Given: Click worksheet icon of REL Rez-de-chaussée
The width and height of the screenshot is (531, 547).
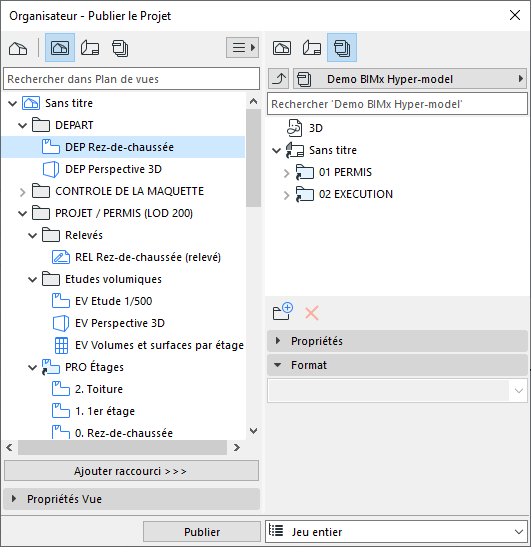Looking at the screenshot, I should pos(61,257).
